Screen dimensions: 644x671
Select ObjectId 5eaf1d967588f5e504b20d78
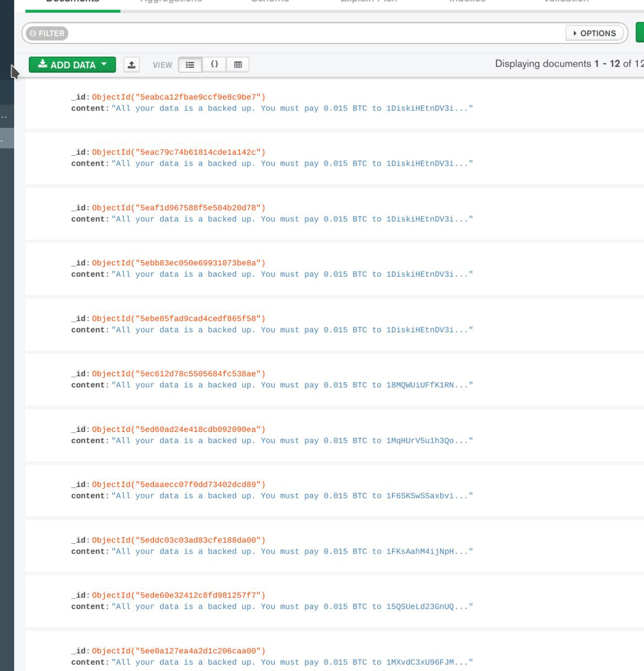point(179,208)
